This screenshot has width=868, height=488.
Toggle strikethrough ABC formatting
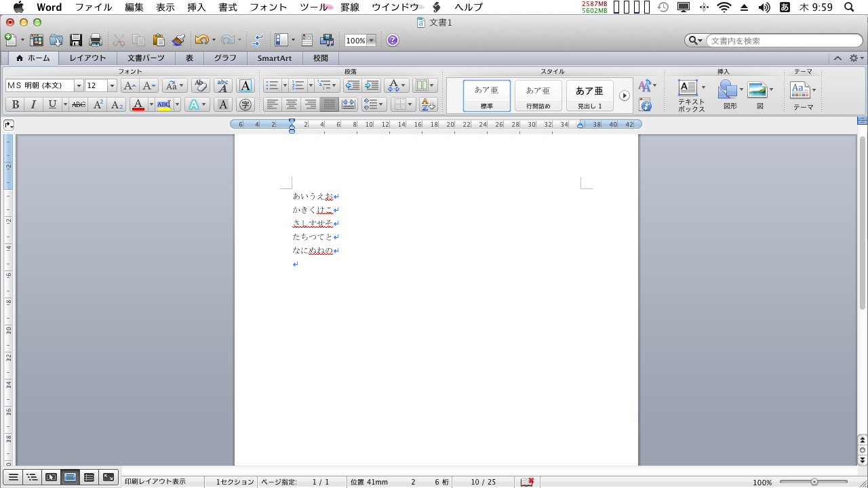click(x=79, y=104)
